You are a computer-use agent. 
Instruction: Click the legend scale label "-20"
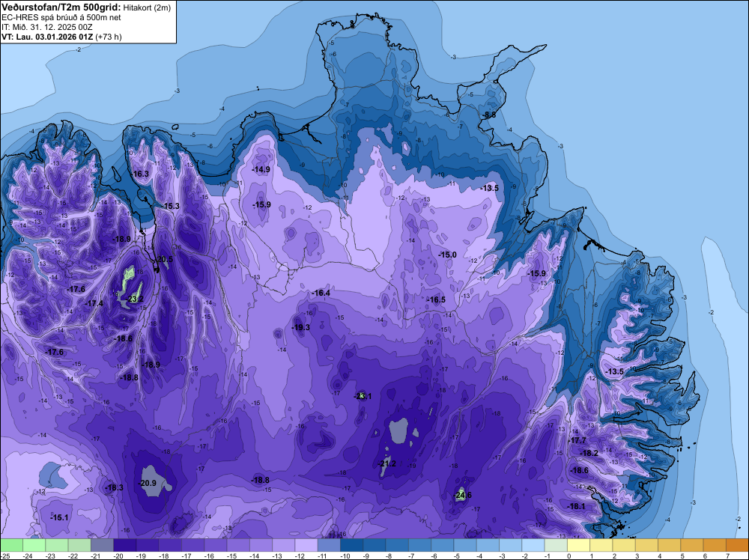click(x=118, y=556)
